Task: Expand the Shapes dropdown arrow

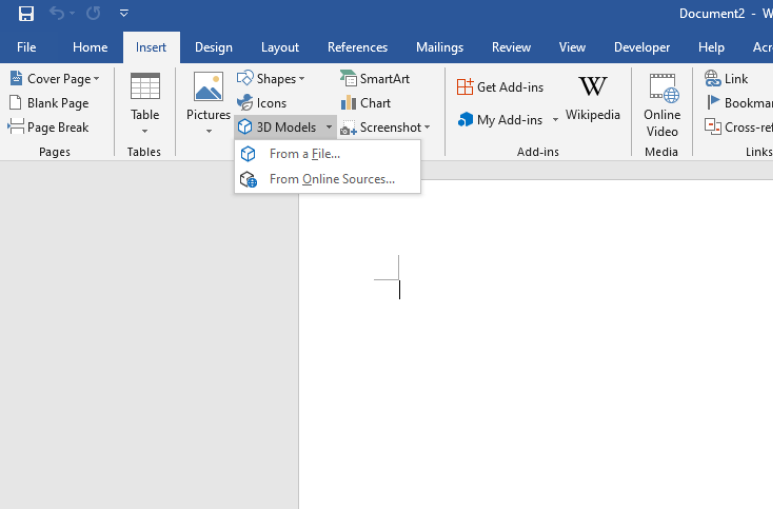Action: [x=302, y=78]
